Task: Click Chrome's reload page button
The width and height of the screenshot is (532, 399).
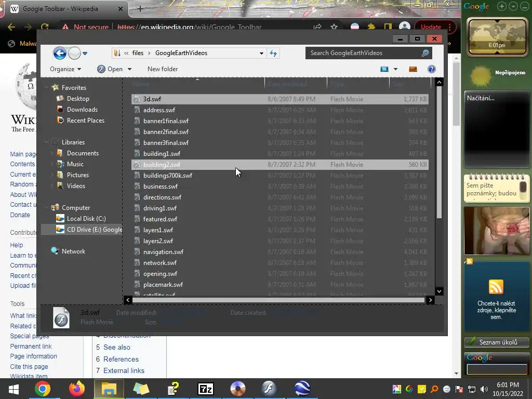Action: (x=45, y=27)
